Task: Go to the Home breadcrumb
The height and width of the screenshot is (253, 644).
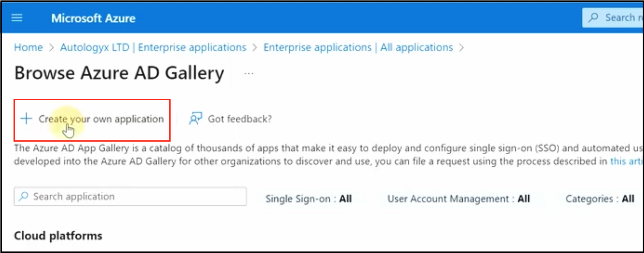Action: [28, 47]
